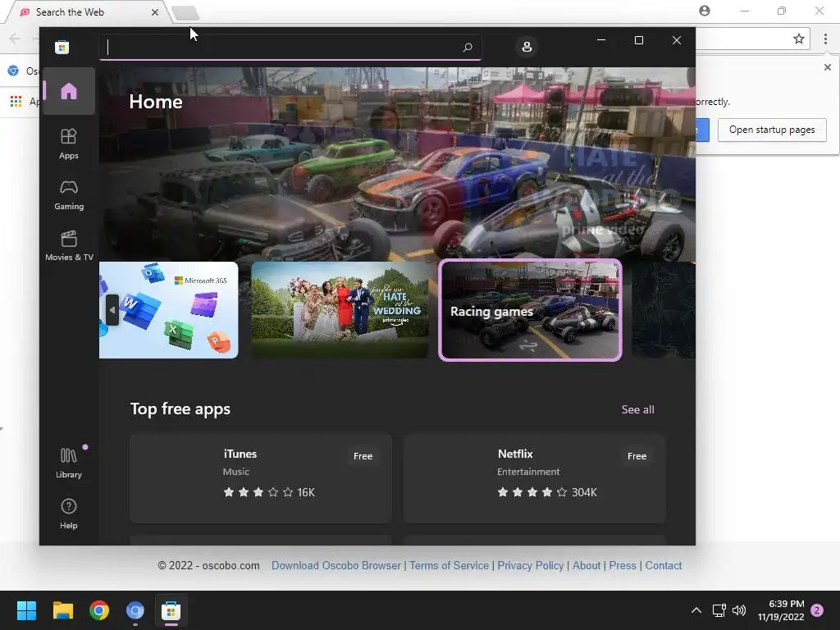
Task: Open network status icon in system tray
Action: [719, 610]
